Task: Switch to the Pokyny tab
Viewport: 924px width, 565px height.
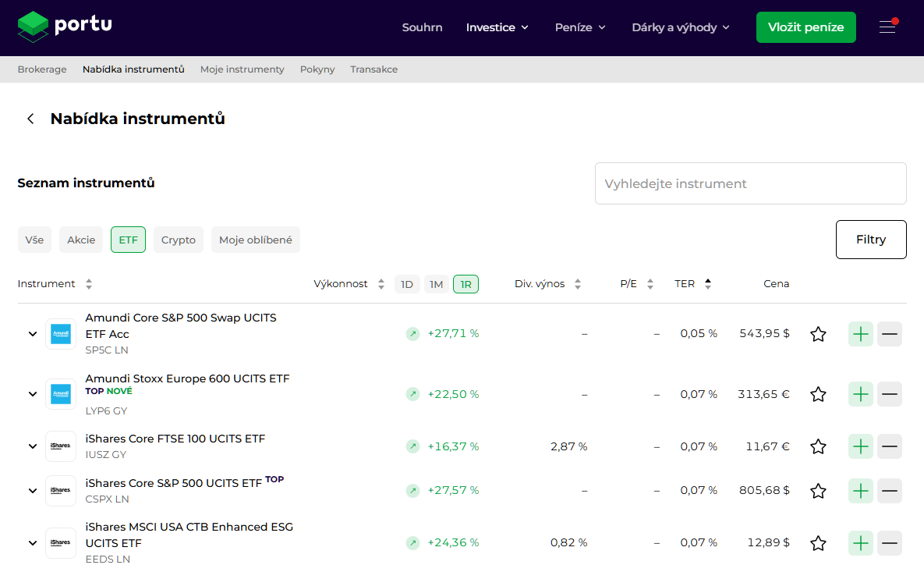Action: tap(317, 69)
